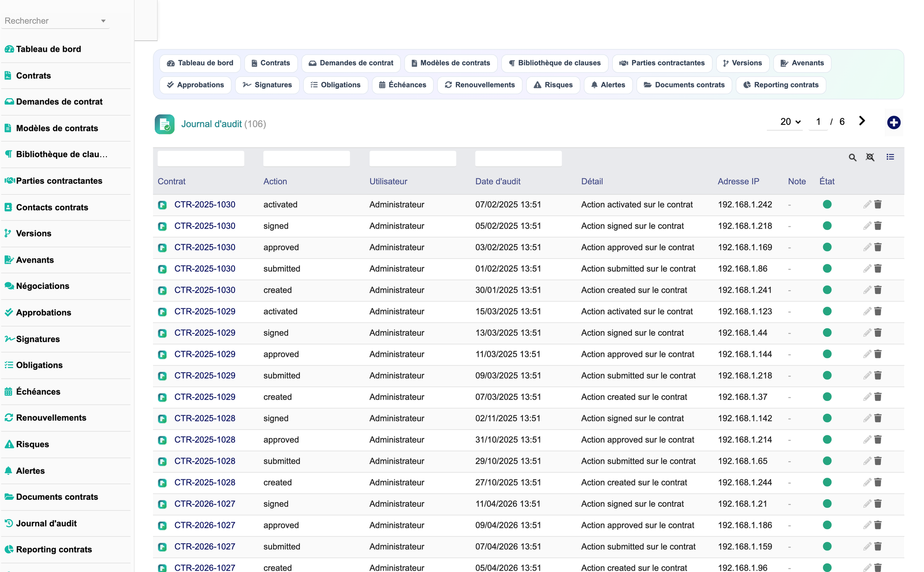Open the Demandes de contrat top tab
The height and width of the screenshot is (572, 924).
(x=351, y=63)
